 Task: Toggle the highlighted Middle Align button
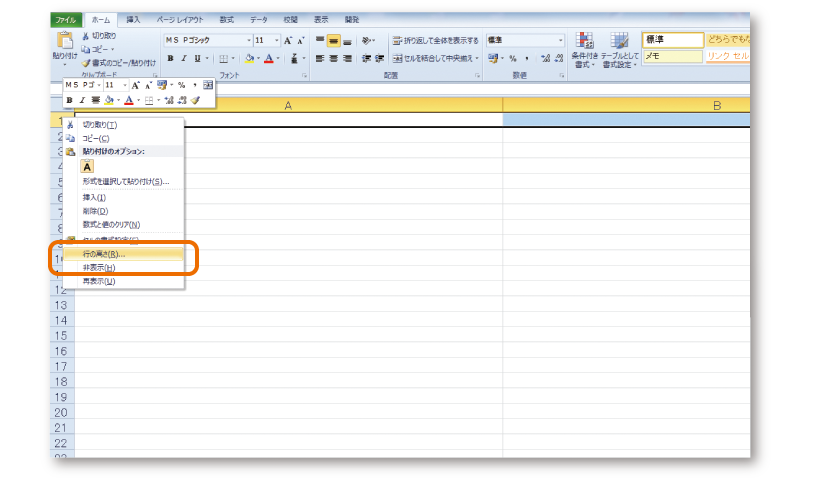(x=333, y=40)
